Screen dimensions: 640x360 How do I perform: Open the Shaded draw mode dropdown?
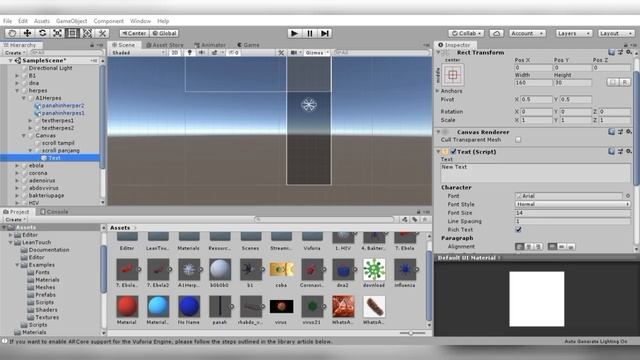[138, 53]
